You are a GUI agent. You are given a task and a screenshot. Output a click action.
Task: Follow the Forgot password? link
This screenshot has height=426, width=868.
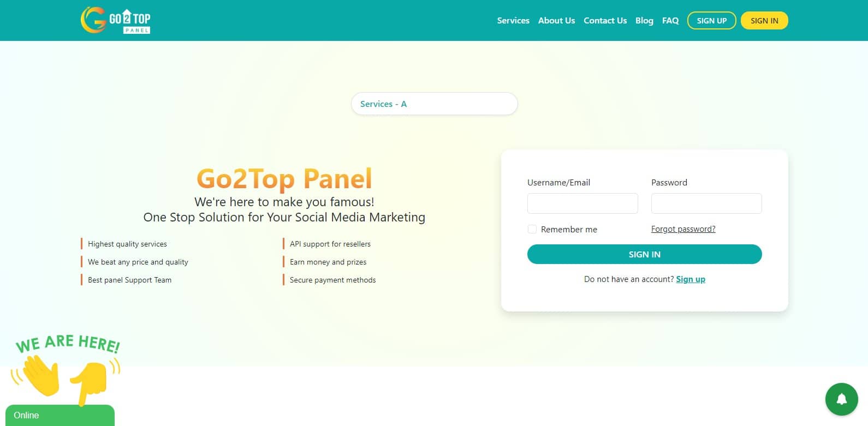[x=683, y=229]
